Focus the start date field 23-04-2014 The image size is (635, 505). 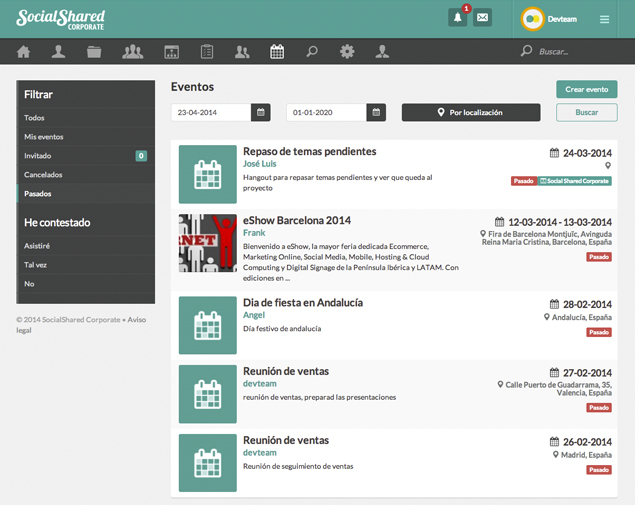pos(211,112)
